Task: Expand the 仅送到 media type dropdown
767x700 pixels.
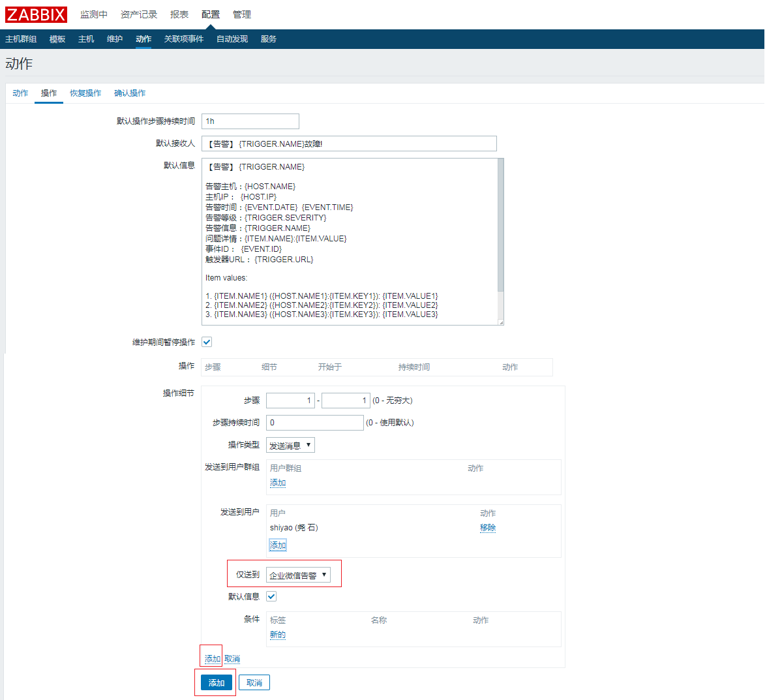Action: [298, 575]
